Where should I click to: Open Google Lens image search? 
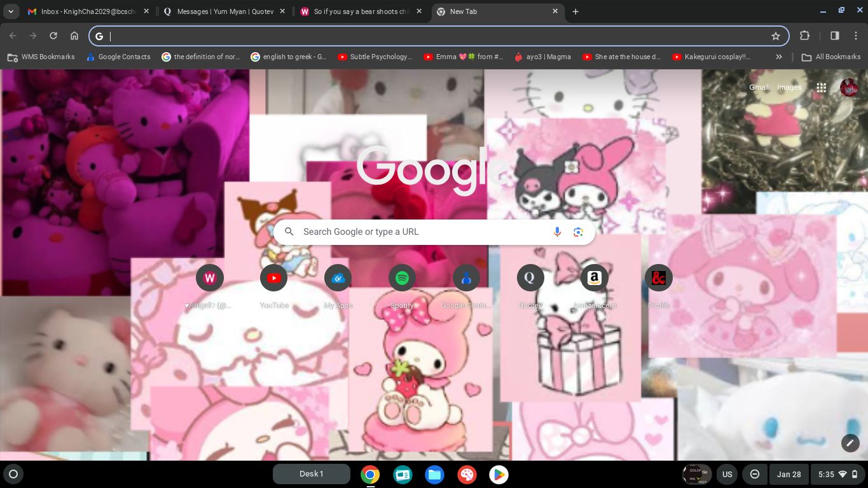578,232
